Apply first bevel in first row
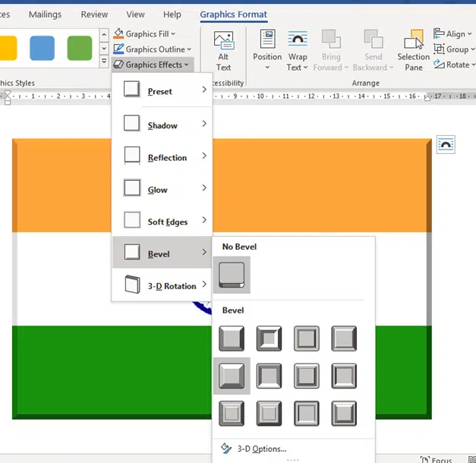 232,339
